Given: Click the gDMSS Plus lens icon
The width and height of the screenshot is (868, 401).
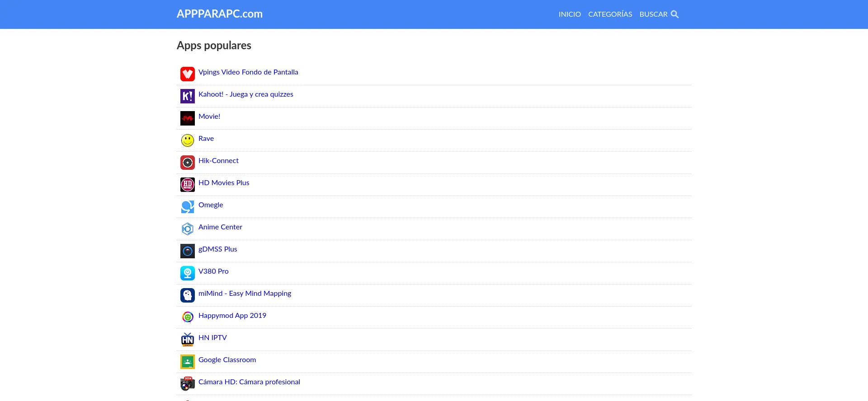Looking at the screenshot, I should [x=188, y=251].
